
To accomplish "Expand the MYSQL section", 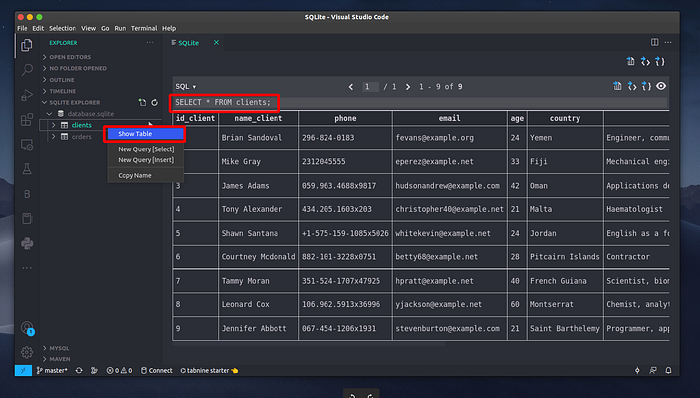I will (x=59, y=348).
